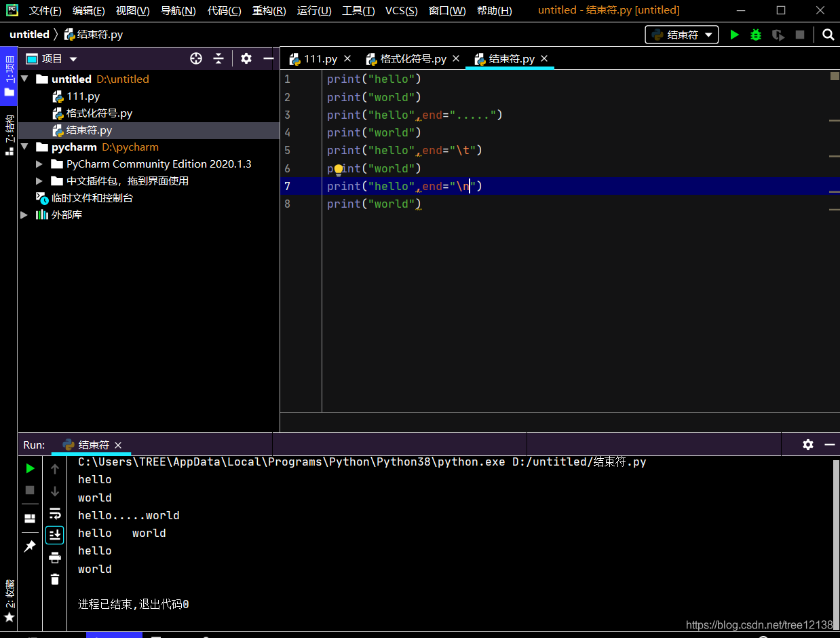This screenshot has height=638, width=840.
Task: Close the 111.py editor tab
Action: point(347,59)
